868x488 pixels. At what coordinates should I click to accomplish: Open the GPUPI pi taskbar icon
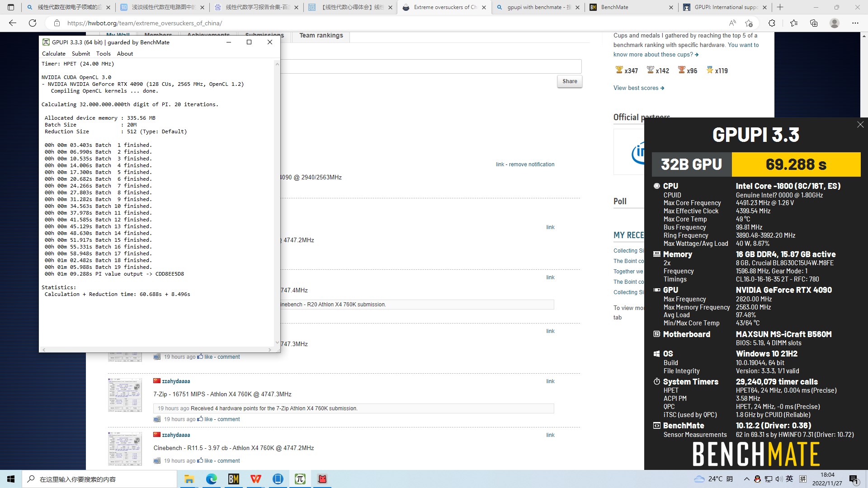[300, 479]
